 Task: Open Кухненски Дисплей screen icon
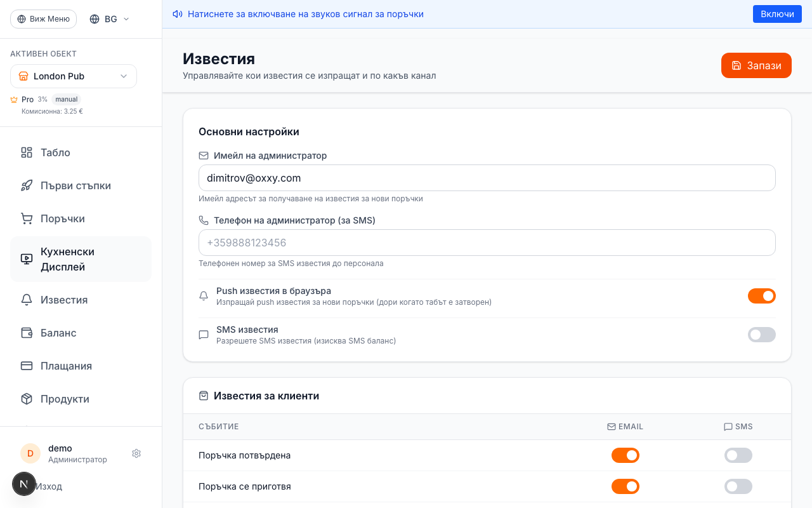(26, 258)
